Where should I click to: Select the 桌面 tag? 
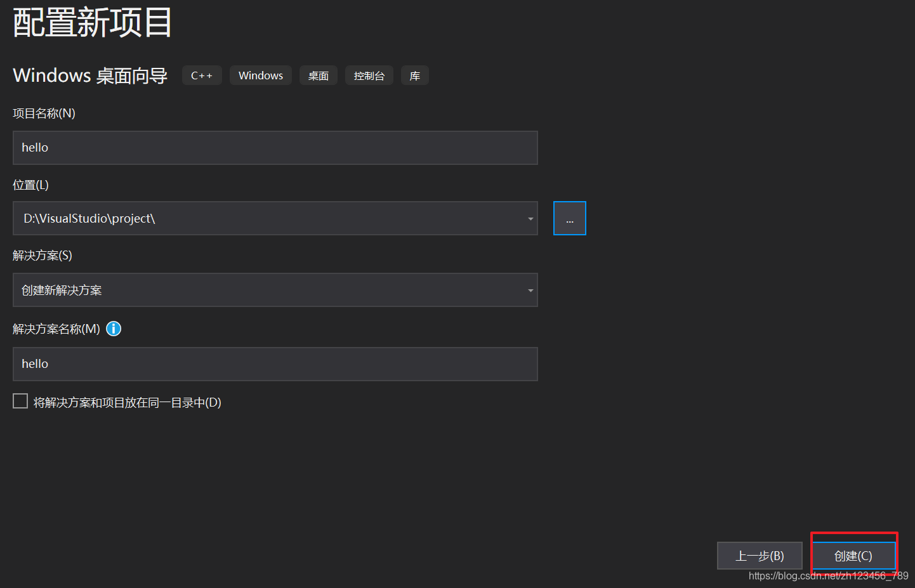coord(319,75)
